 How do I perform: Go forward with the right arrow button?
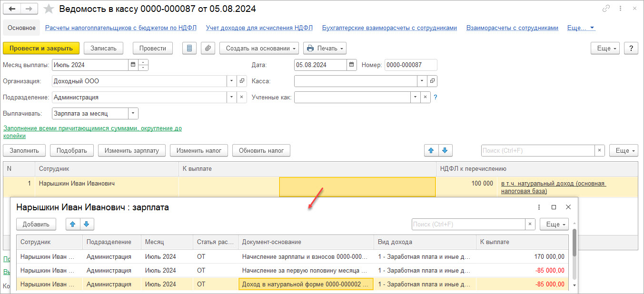tap(29, 9)
